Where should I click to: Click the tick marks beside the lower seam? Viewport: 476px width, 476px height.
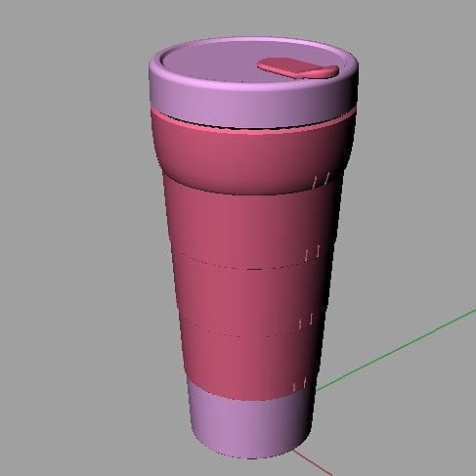306,321
